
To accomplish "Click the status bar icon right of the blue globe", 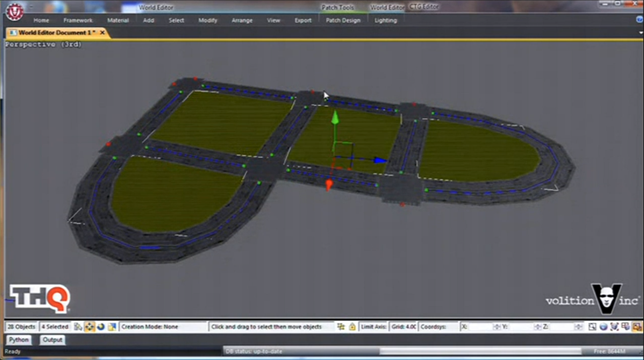I will click(614, 327).
